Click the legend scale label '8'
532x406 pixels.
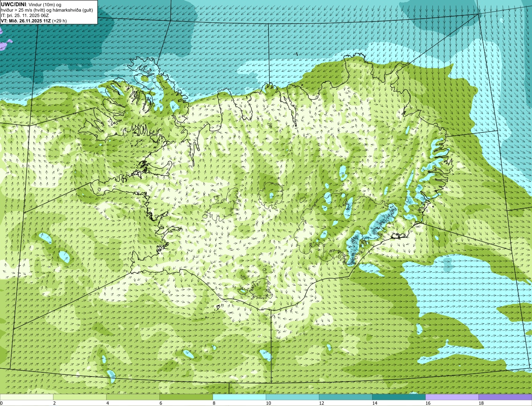point(214,403)
